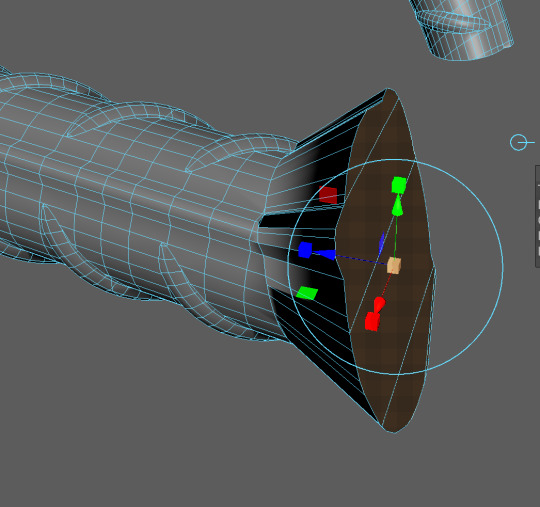Click the small circle marker at the right edge
This screenshot has height=507, width=540.
pyautogui.click(x=518, y=143)
